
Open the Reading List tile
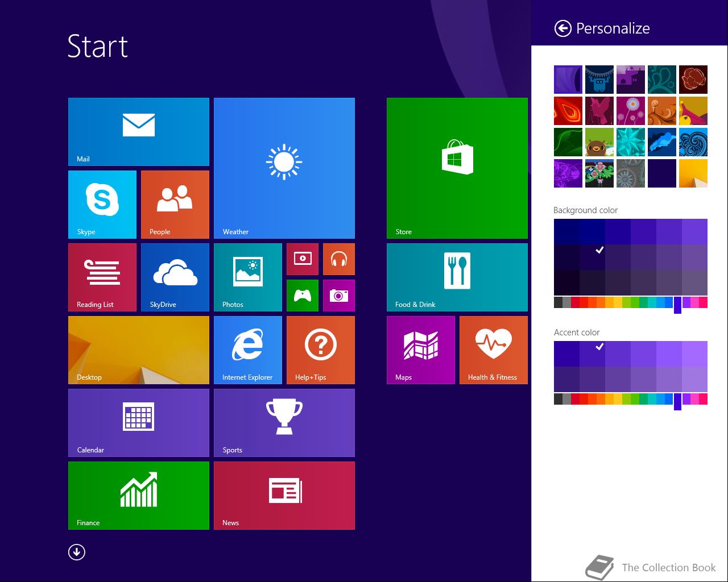tap(102, 277)
